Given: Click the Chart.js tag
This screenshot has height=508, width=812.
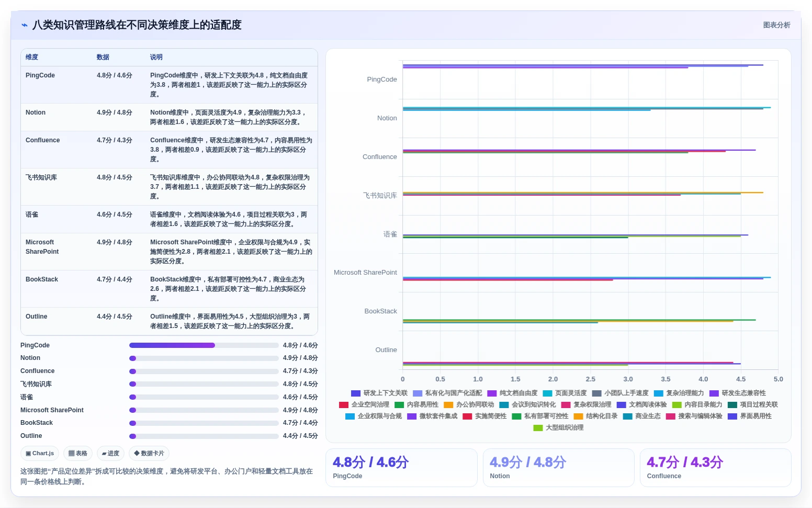Looking at the screenshot, I should (40, 454).
